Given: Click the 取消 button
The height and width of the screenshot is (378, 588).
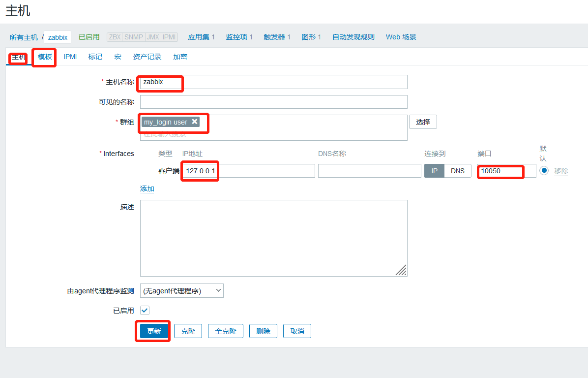Looking at the screenshot, I should click(x=297, y=331).
